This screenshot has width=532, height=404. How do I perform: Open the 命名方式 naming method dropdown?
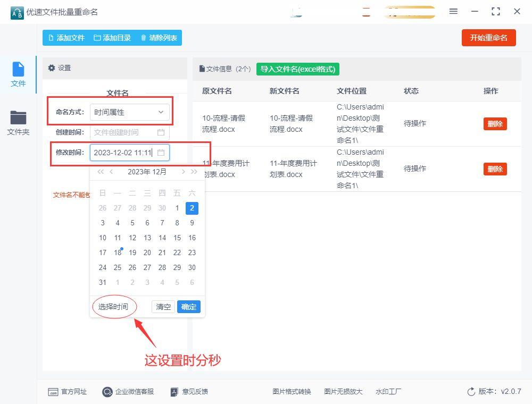(130, 112)
